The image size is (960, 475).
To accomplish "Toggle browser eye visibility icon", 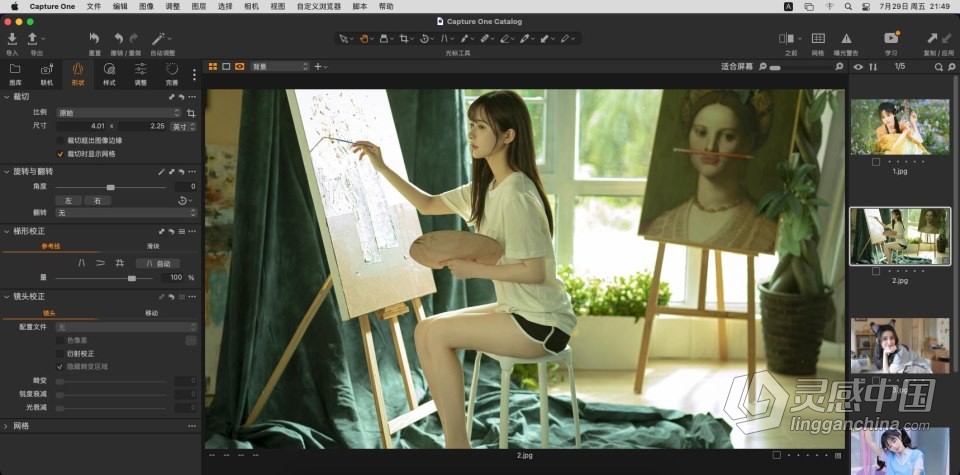I will click(858, 67).
